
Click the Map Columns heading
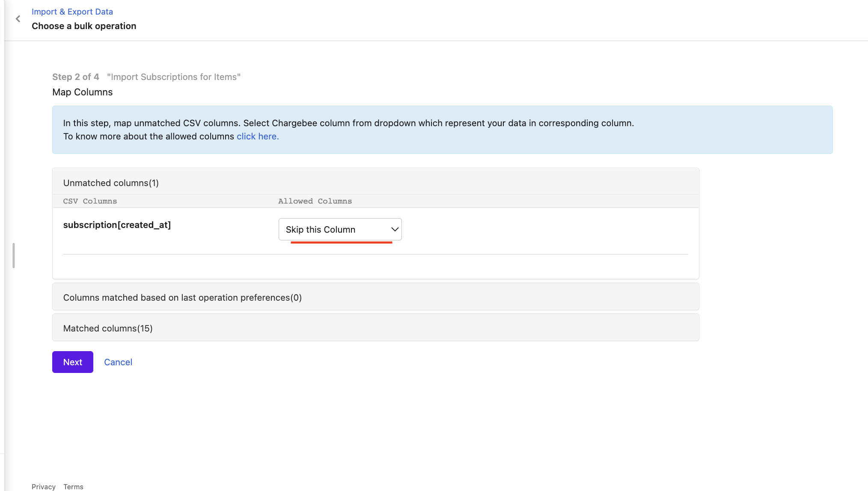coord(83,92)
